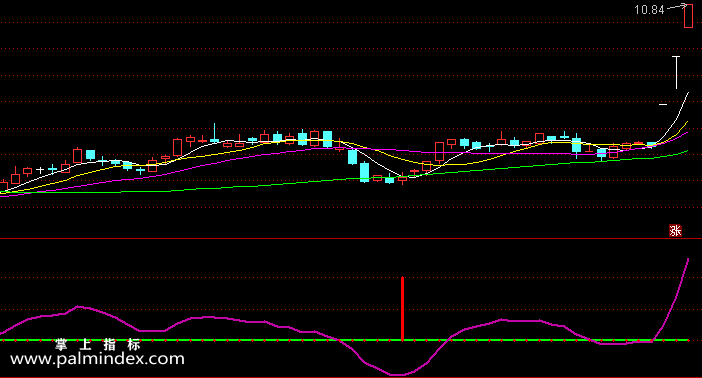Click the tall red candlestick after the dip
This screenshot has height=378, width=702.
439,152
